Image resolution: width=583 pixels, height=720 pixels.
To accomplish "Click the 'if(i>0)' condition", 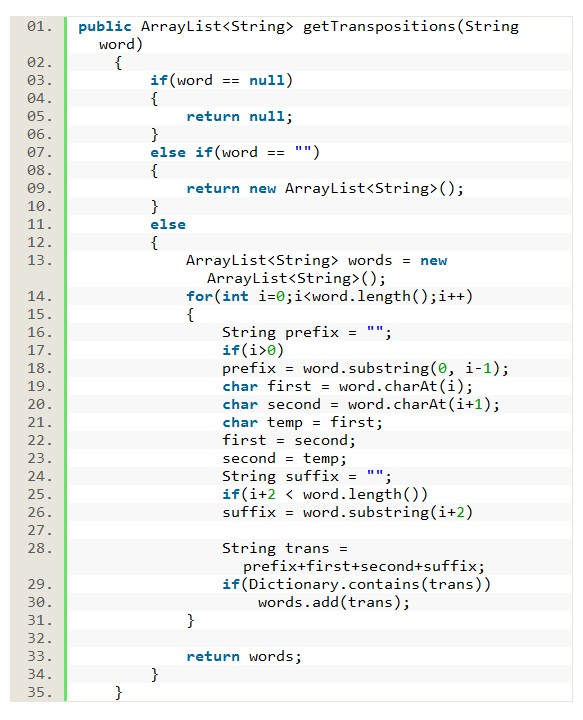I will click(253, 350).
